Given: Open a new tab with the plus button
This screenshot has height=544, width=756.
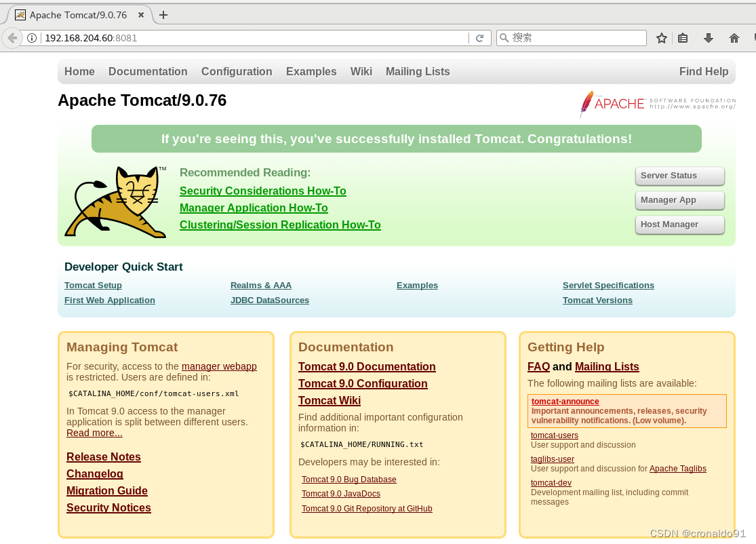Looking at the screenshot, I should (163, 15).
